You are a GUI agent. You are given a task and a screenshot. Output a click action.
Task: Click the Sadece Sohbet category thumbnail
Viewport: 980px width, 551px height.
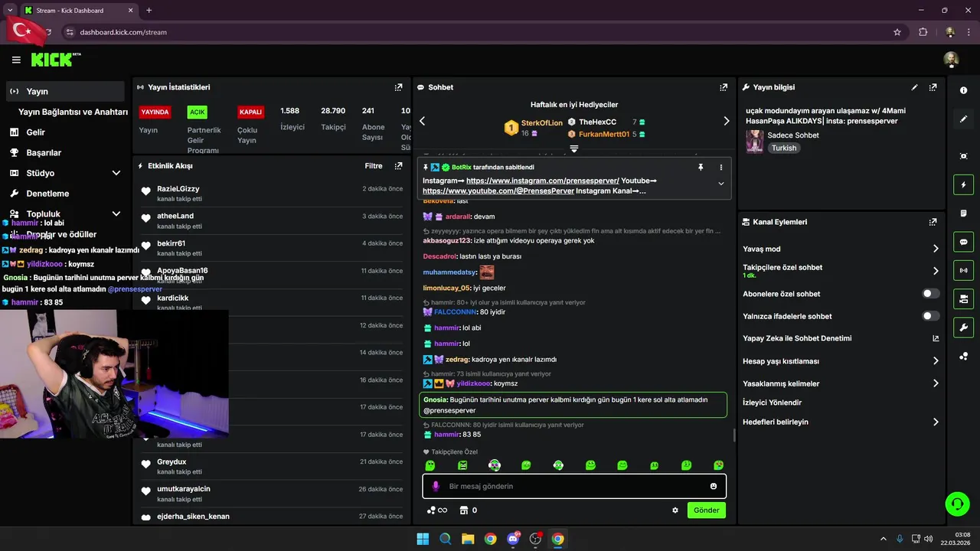pos(754,142)
